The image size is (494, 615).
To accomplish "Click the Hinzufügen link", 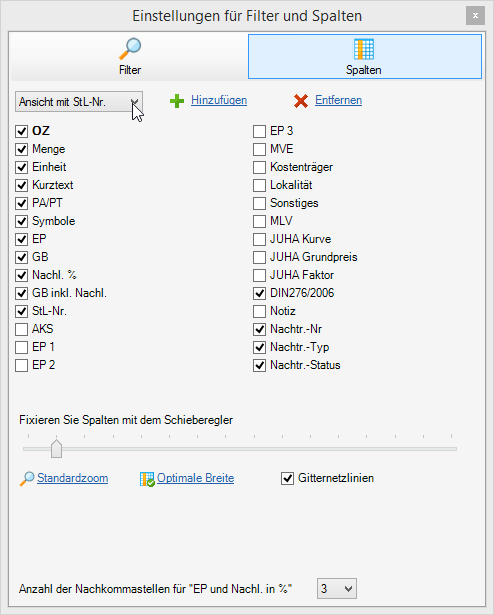I will 219,100.
